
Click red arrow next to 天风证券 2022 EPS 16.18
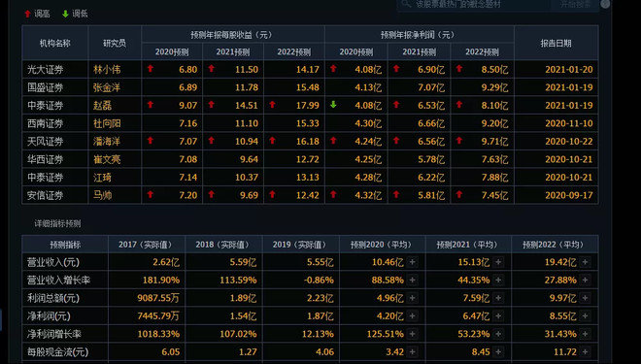[x=272, y=141]
